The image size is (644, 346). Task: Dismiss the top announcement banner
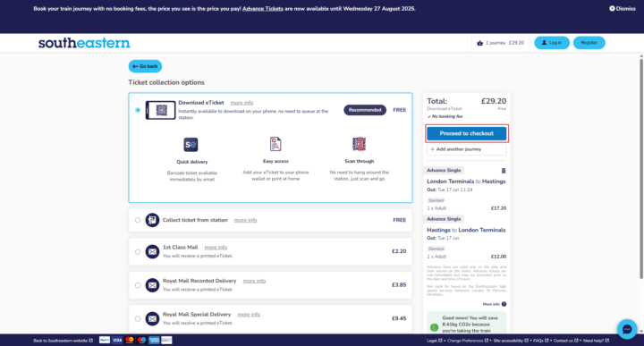click(x=623, y=9)
